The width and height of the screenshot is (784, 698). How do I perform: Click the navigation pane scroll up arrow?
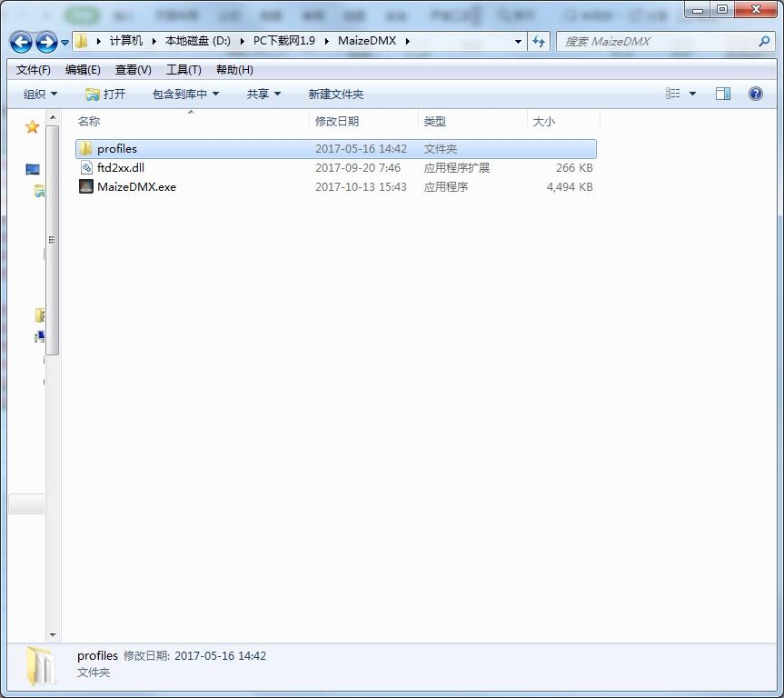coord(53,117)
